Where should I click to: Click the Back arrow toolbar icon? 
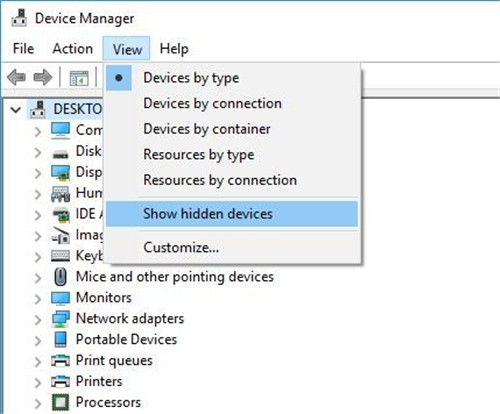click(16, 77)
